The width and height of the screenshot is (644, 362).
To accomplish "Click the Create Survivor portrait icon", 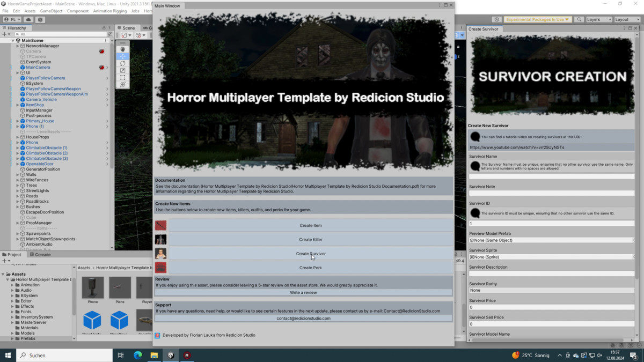I will point(160,254).
